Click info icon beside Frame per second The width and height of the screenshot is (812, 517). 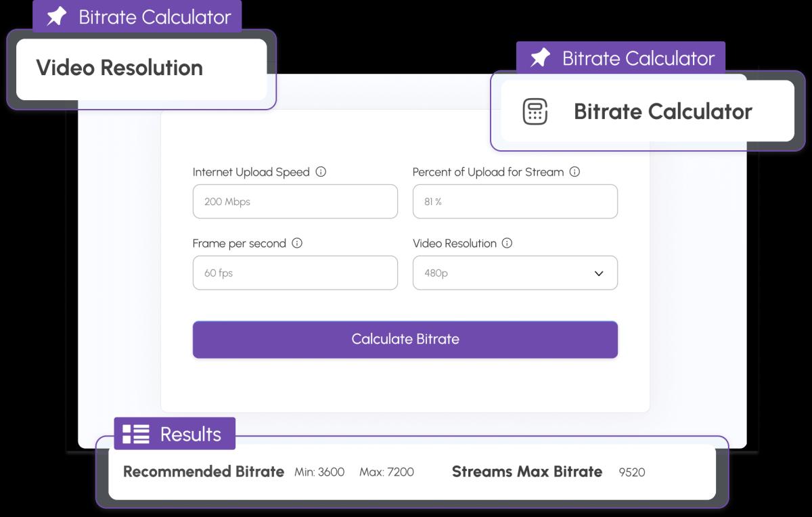[296, 243]
